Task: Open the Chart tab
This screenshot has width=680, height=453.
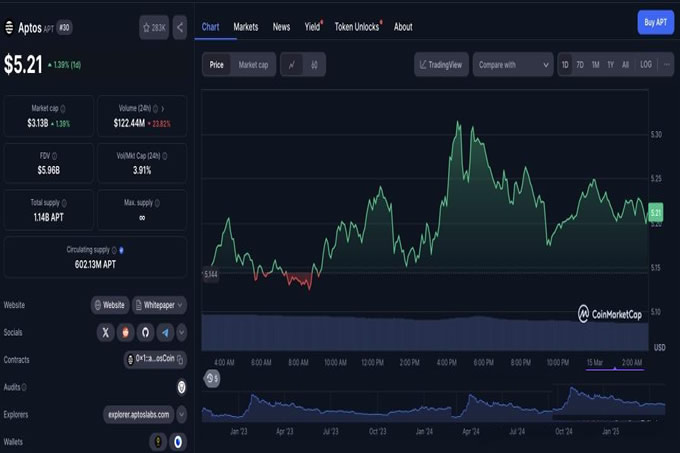Action: click(210, 27)
